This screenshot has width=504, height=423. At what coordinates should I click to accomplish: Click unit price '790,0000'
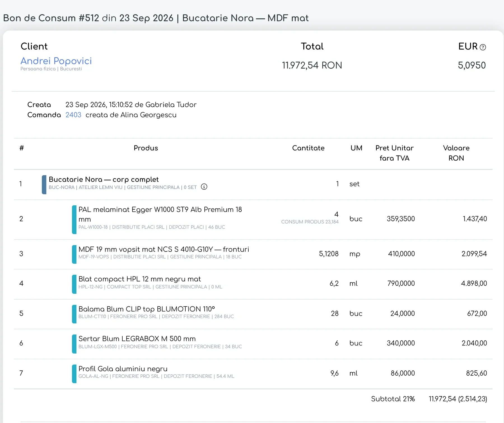tap(401, 283)
